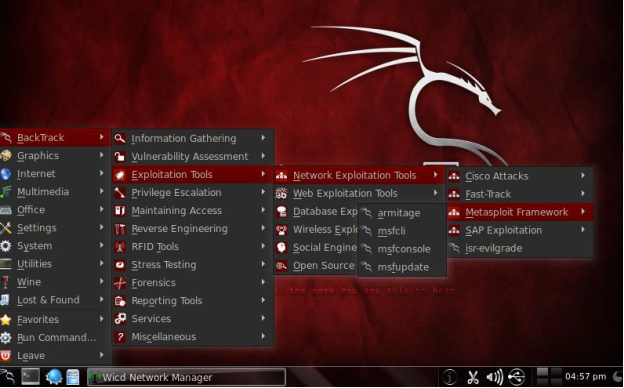This screenshot has height=388, width=624.
Task: Open the file manager taskbar icon
Action: point(73,377)
